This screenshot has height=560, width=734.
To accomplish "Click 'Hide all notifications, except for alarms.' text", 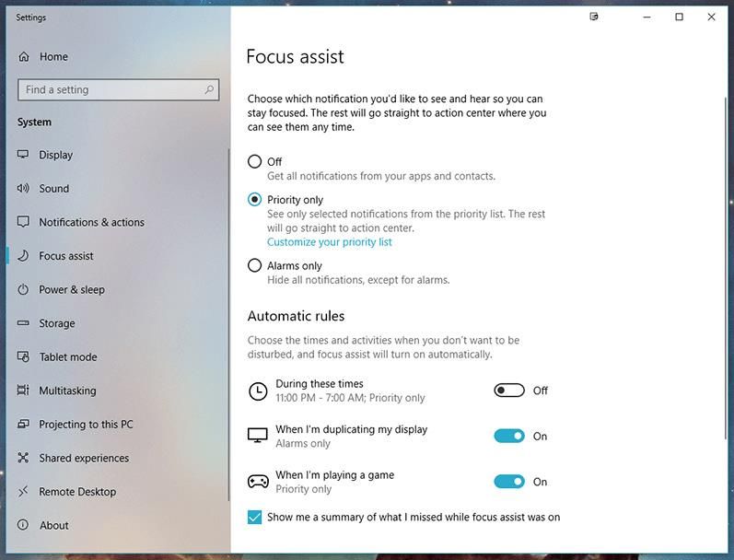I will coord(358,280).
